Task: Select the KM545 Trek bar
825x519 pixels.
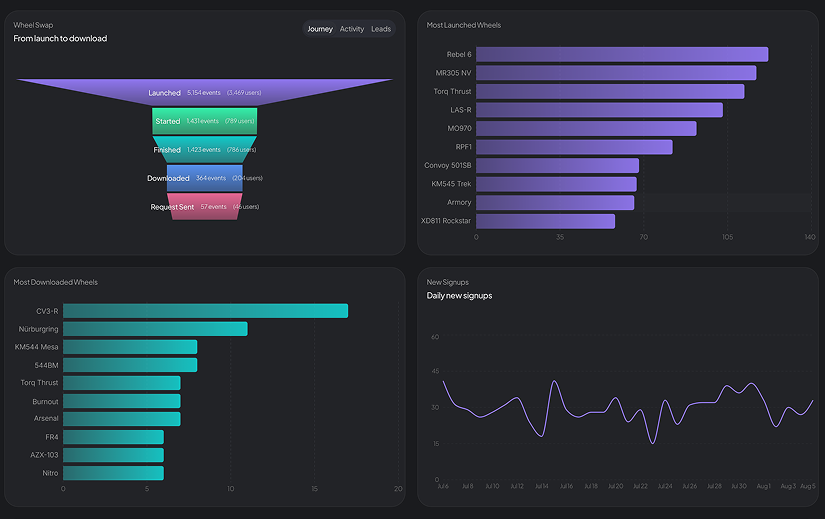Action: click(556, 184)
